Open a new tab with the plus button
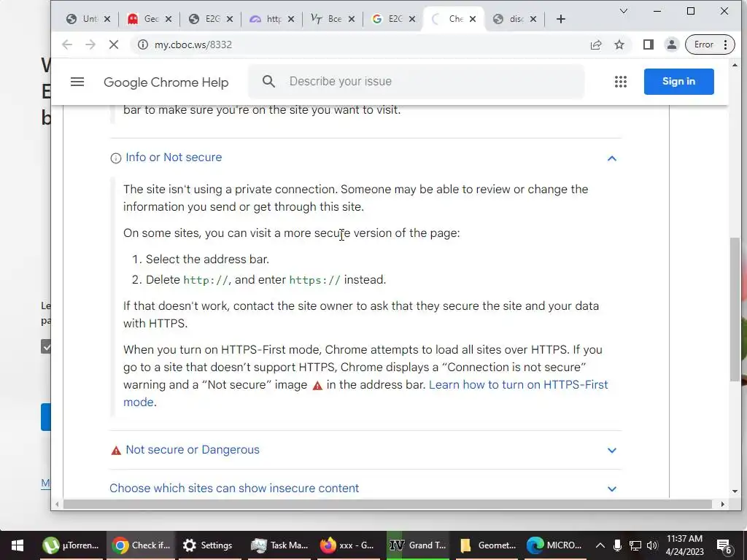The height and width of the screenshot is (560, 747). (561, 19)
